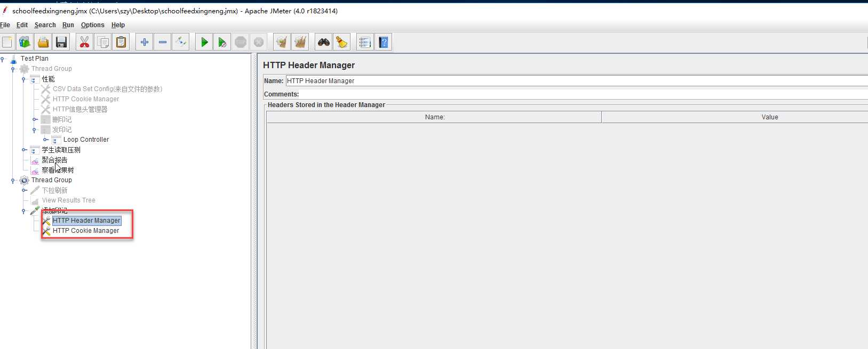The height and width of the screenshot is (349, 868).
Task: Expand the 删印记 node
Action: coord(35,119)
